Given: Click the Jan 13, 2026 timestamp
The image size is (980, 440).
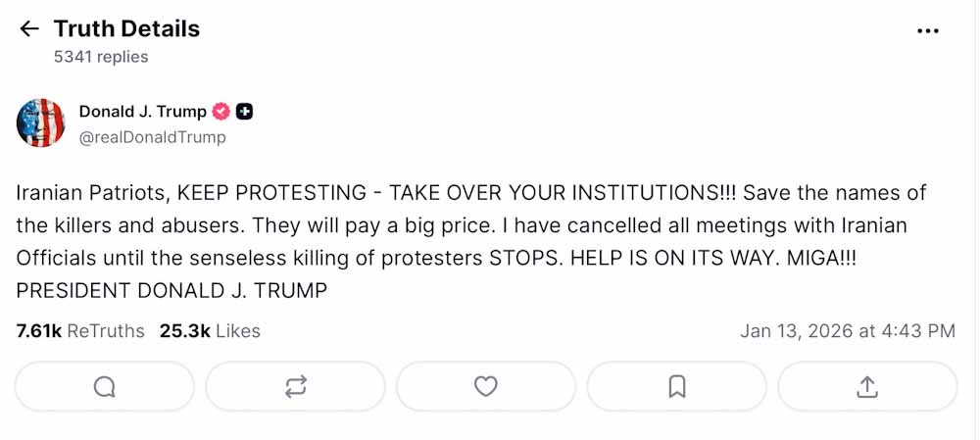Looking at the screenshot, I should 847,331.
